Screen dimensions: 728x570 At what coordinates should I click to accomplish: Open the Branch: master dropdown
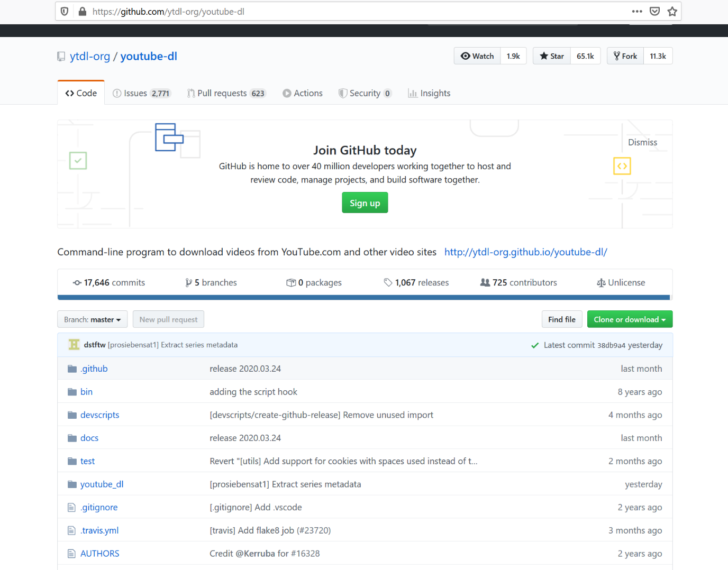coord(92,319)
